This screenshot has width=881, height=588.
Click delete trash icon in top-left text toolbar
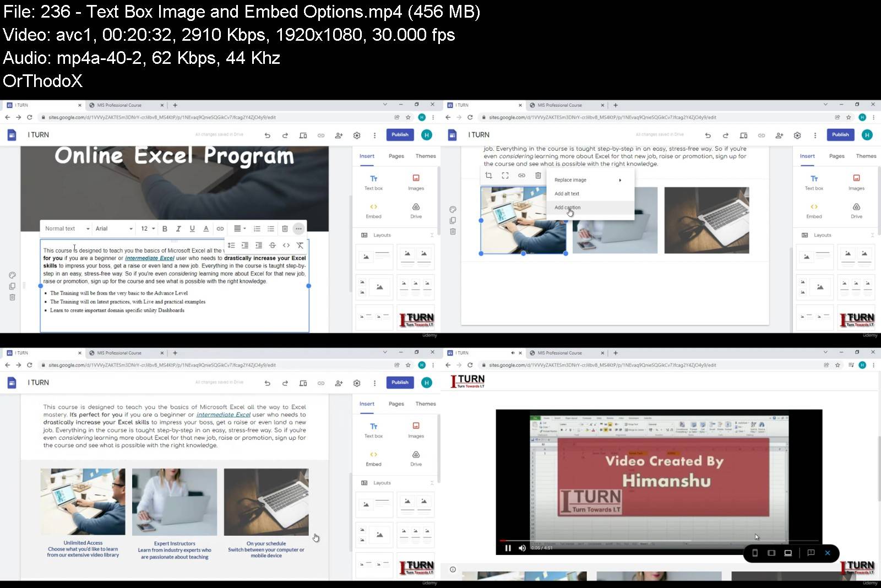[x=285, y=228]
